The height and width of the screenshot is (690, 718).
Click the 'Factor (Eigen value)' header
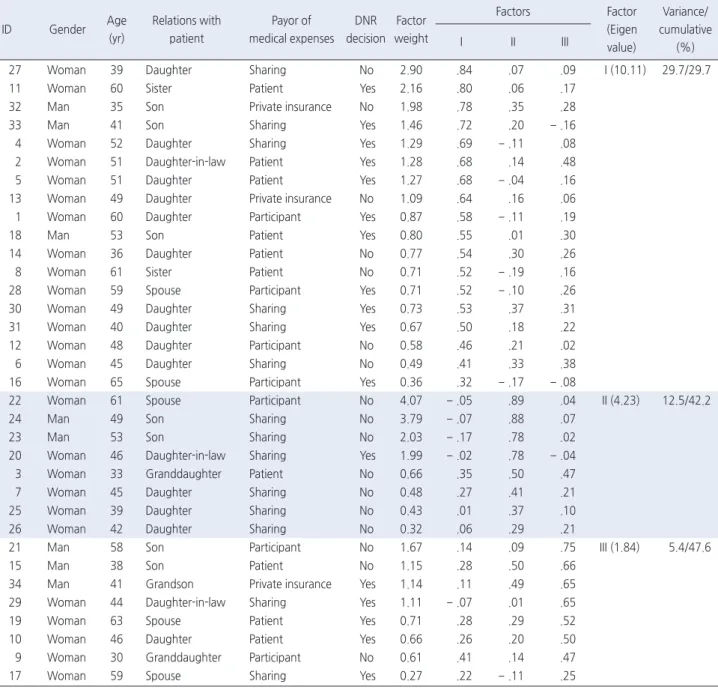click(621, 29)
